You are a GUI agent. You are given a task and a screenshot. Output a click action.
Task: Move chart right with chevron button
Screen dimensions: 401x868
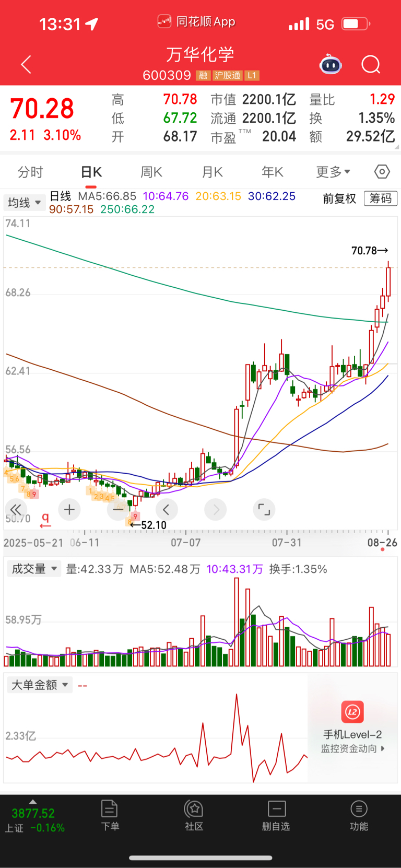(x=216, y=509)
